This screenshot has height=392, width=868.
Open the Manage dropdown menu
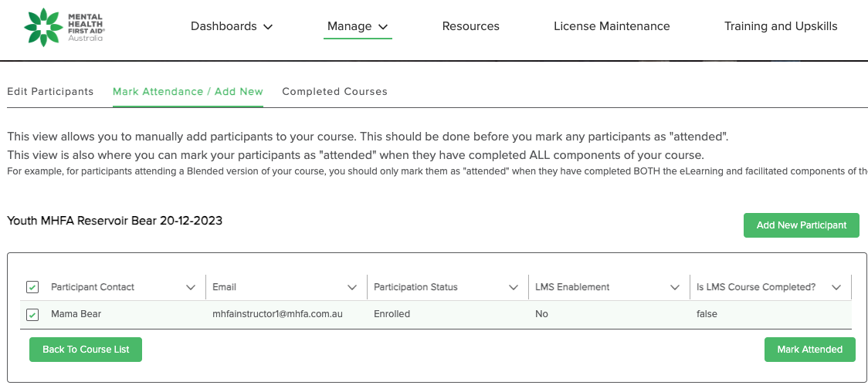(358, 26)
